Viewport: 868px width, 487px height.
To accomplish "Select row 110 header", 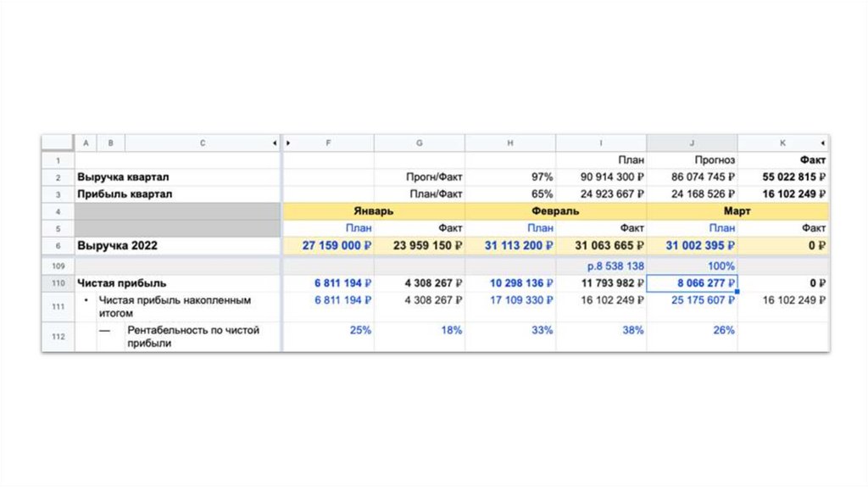I will (58, 283).
